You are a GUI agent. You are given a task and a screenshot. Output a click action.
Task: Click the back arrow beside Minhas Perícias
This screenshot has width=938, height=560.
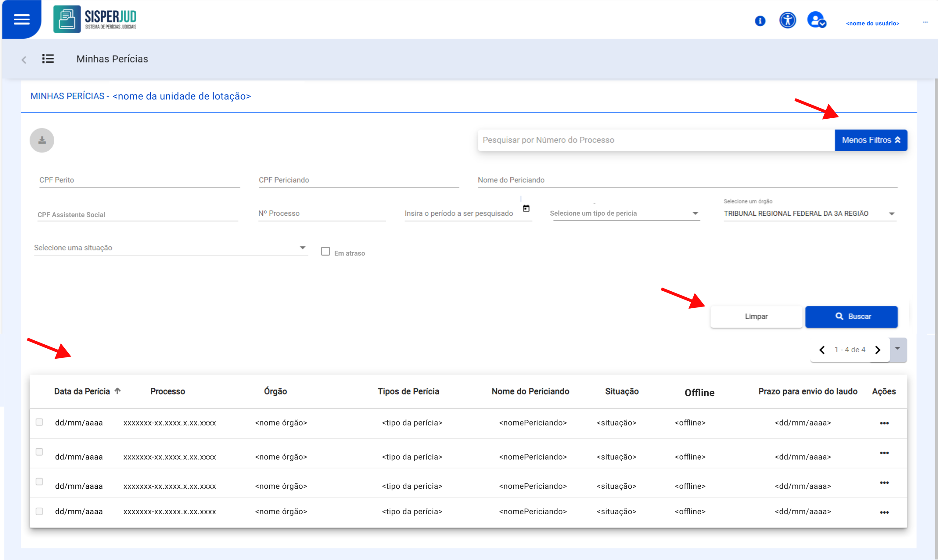coord(24,59)
